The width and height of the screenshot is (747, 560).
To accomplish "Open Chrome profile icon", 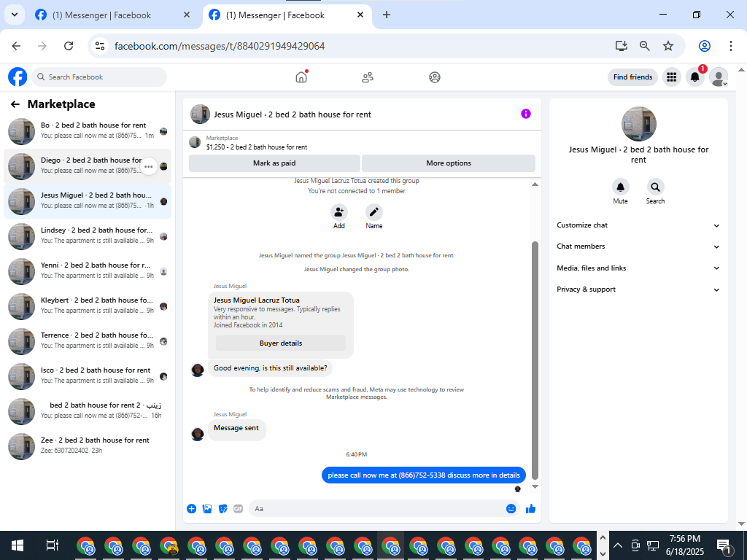I will tap(705, 46).
